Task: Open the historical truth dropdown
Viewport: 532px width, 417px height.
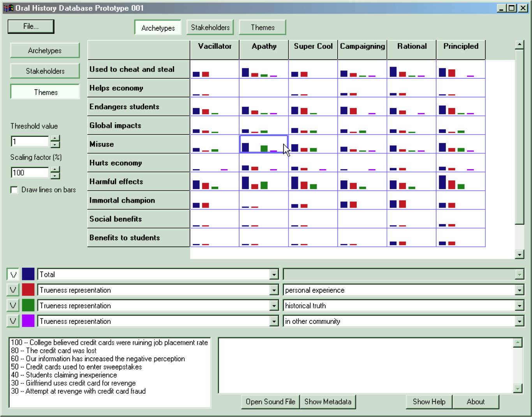Action: tap(519, 306)
